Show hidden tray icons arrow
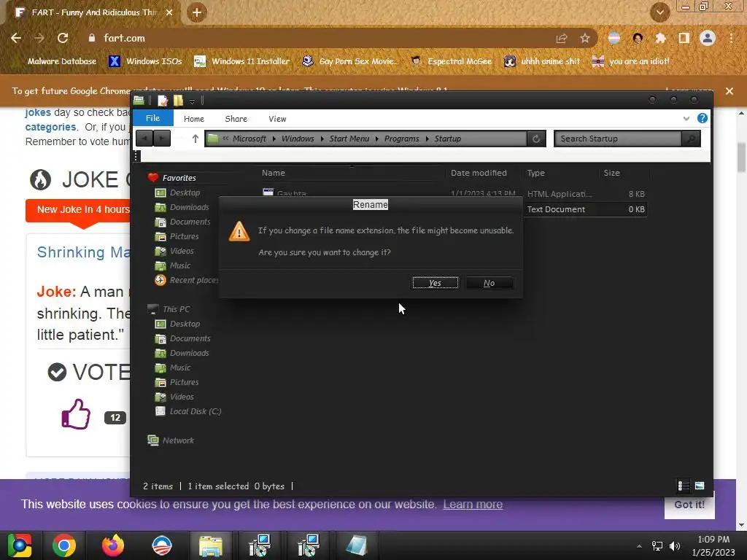 point(639,546)
